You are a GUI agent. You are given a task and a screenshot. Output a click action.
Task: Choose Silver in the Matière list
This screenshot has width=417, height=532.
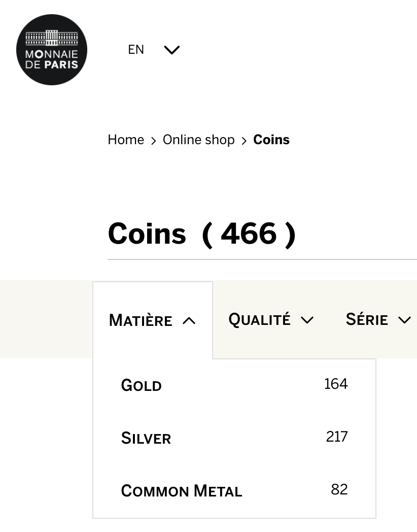tap(146, 438)
